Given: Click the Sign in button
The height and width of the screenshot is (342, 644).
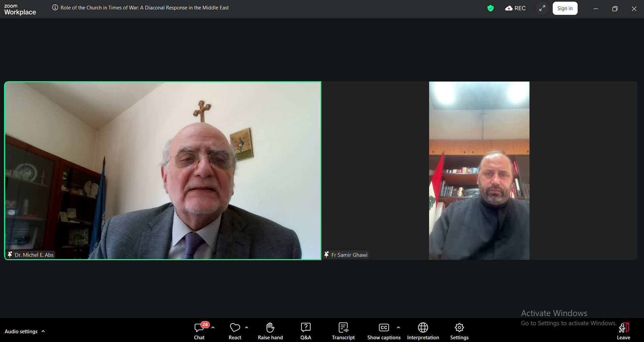Looking at the screenshot, I should 565,8.
